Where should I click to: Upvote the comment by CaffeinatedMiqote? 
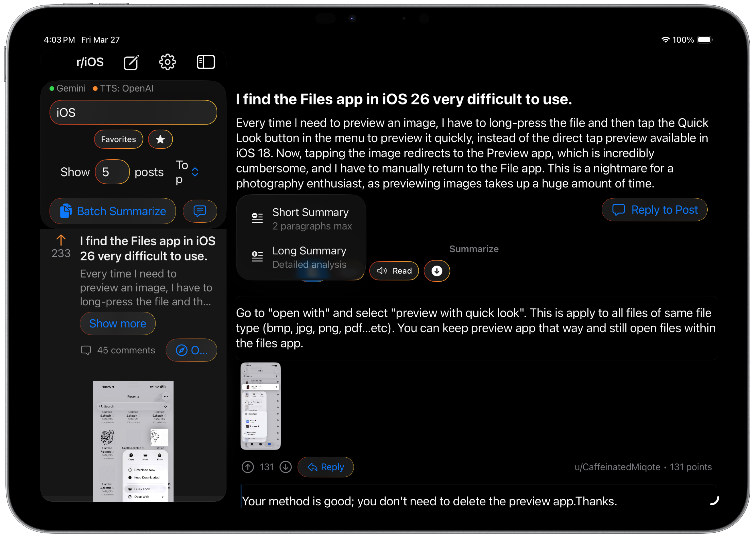248,467
